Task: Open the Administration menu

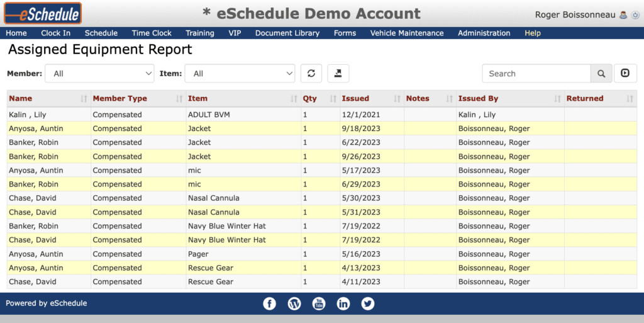Action: [x=484, y=33]
